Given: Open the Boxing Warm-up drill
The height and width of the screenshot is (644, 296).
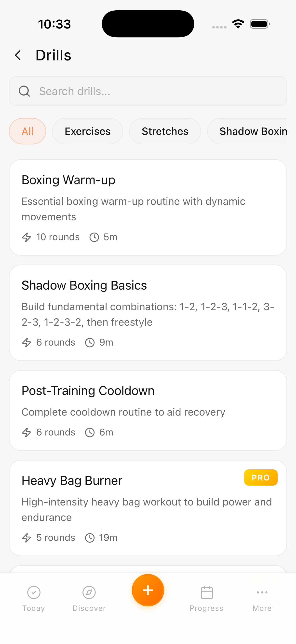Looking at the screenshot, I should click(148, 208).
